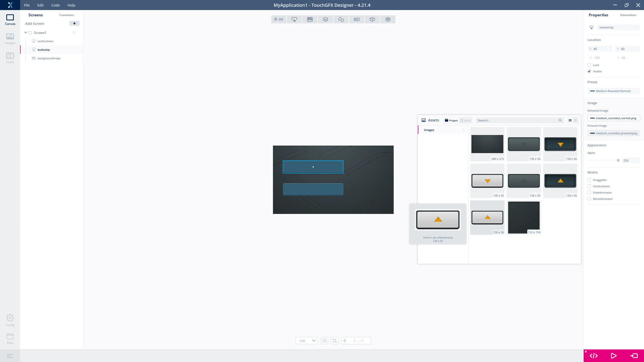The width and height of the screenshot is (644, 362).
Task: Switch to the Interactions tab
Action: coord(628,15)
